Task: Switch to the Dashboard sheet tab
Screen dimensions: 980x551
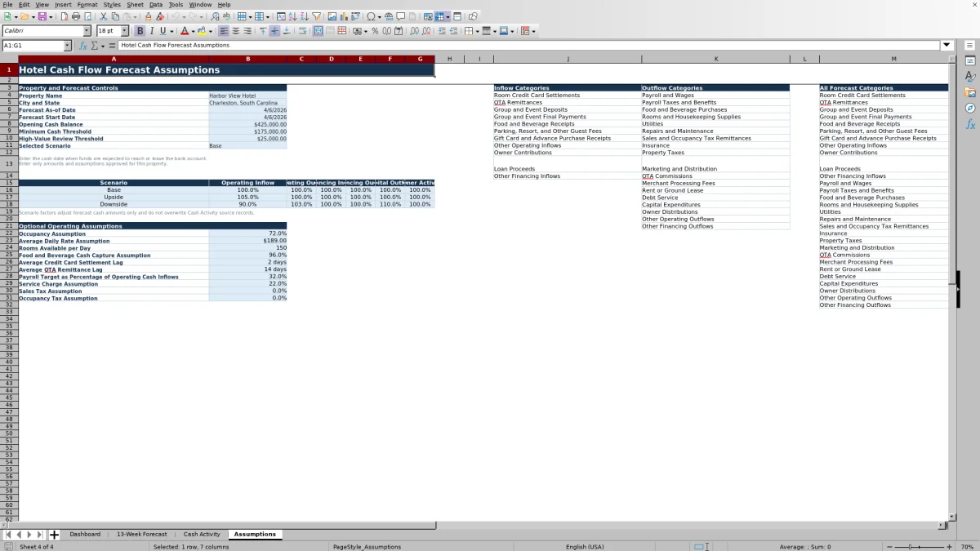Action: point(85,534)
